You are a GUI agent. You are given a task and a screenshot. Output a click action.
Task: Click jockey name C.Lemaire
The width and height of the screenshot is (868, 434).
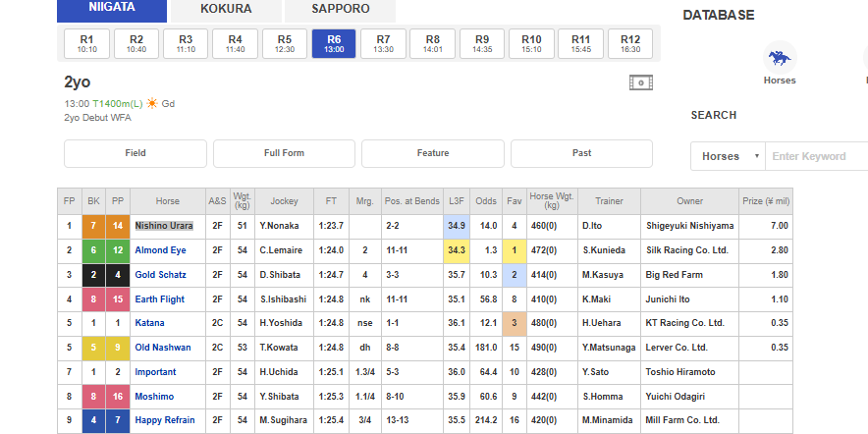(x=281, y=250)
